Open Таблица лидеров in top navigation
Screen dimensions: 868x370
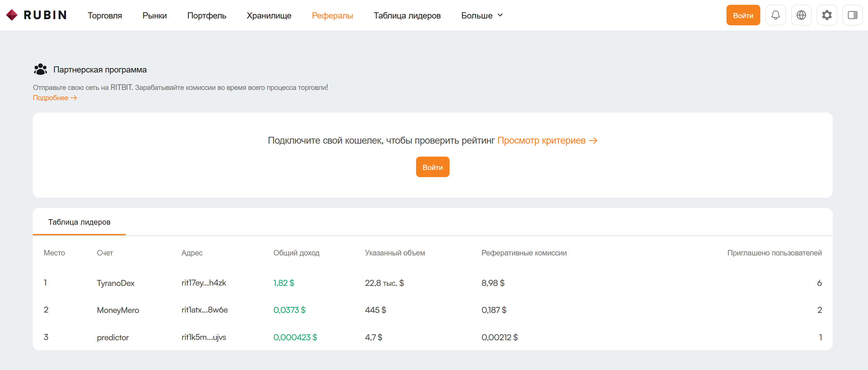click(407, 15)
